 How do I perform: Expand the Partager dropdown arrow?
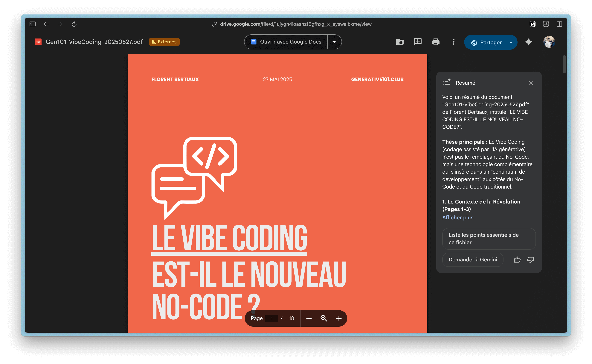click(511, 42)
